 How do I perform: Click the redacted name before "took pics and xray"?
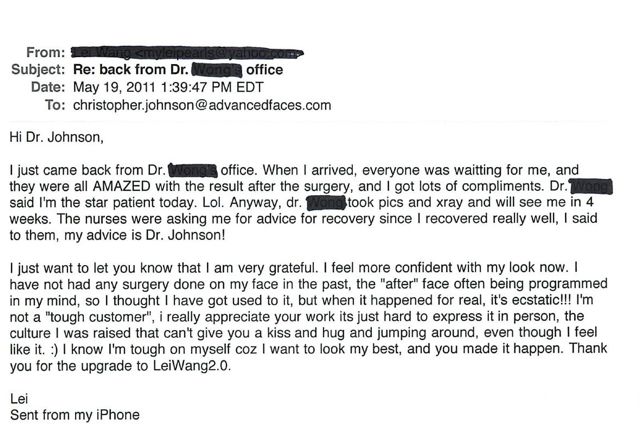click(327, 203)
